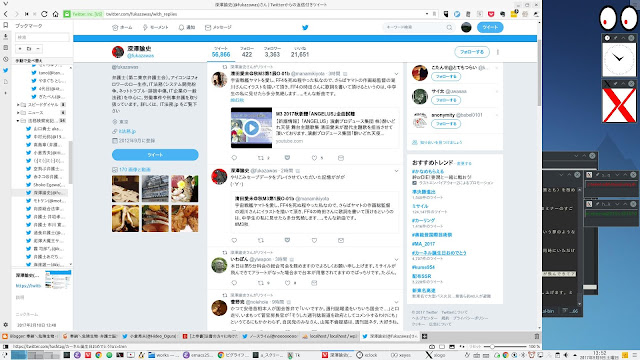Click the Twitter bird logo in header
This screenshot has width=640, height=360.
(305, 27)
